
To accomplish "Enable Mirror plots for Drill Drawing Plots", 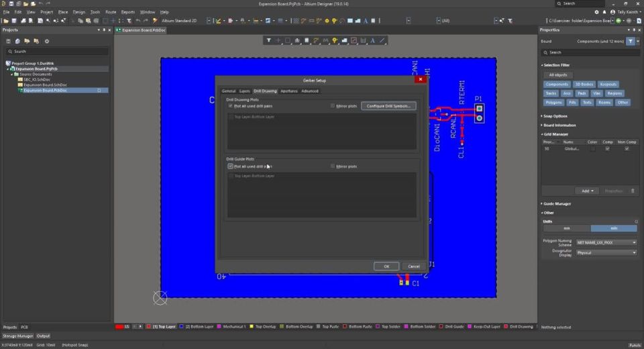I will coord(332,105).
